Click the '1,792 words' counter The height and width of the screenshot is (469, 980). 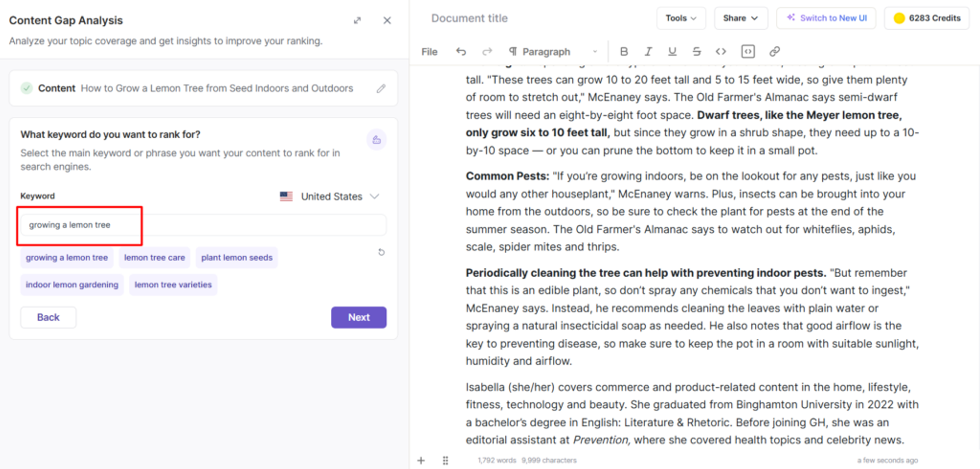(497, 460)
